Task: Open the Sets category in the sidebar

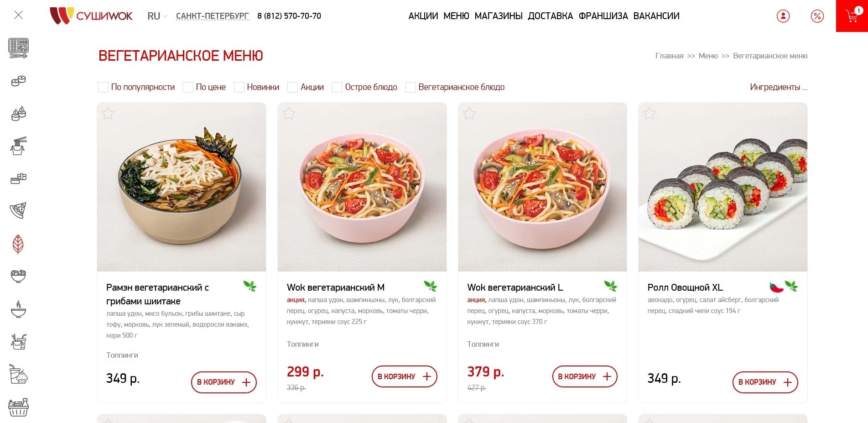Action: pos(18,48)
